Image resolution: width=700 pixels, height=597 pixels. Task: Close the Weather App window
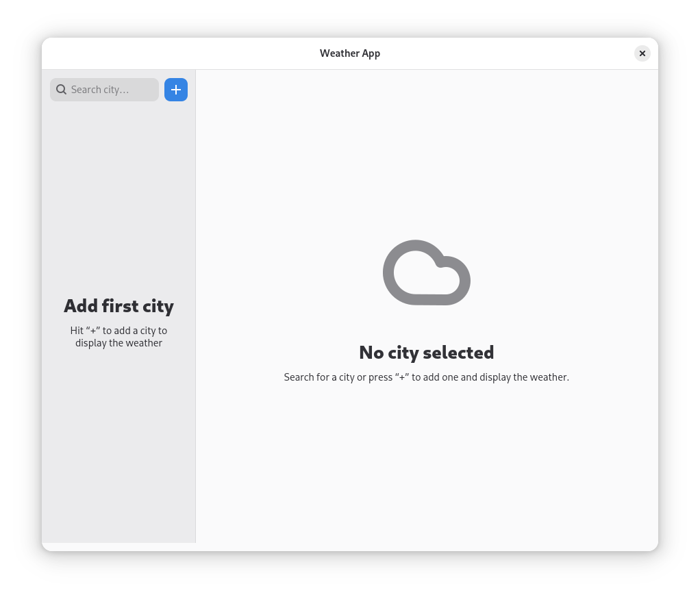pyautogui.click(x=642, y=53)
